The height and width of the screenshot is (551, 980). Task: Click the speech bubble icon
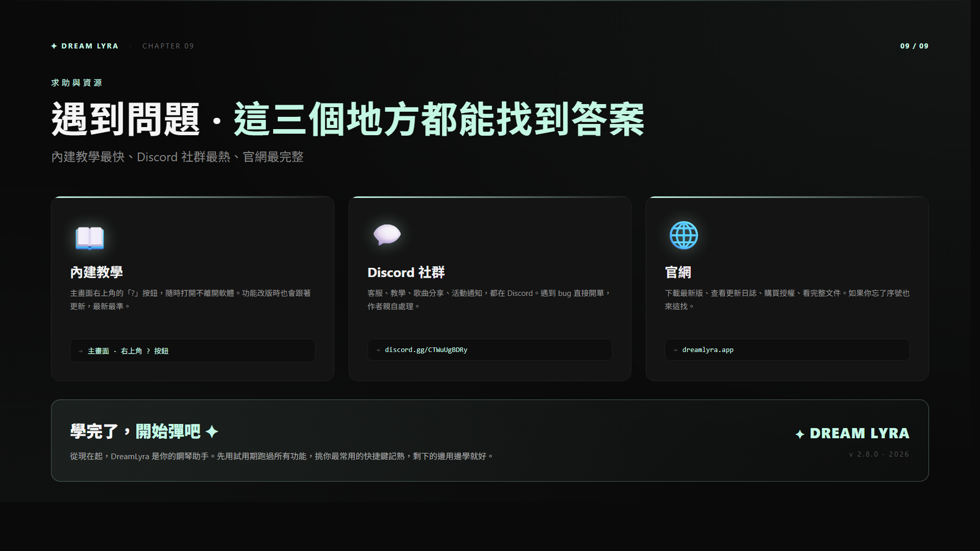pyautogui.click(x=387, y=235)
